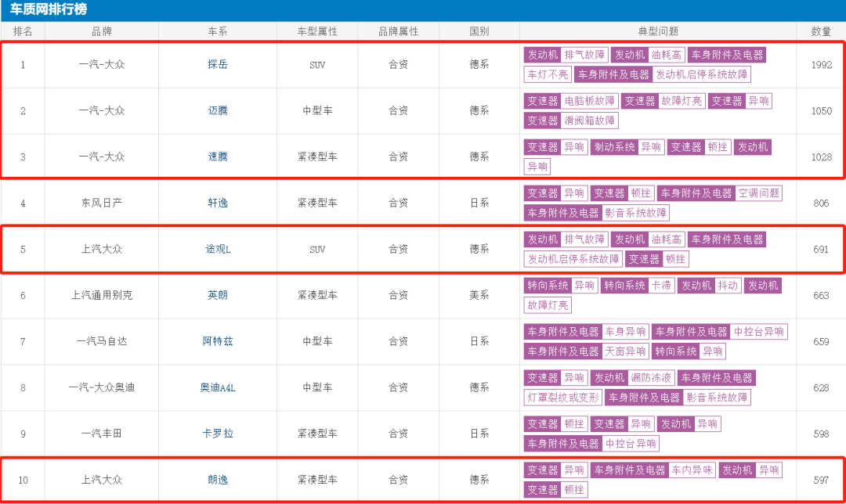Open the 轩逸 car series link
The image size is (846, 504).
pos(218,203)
